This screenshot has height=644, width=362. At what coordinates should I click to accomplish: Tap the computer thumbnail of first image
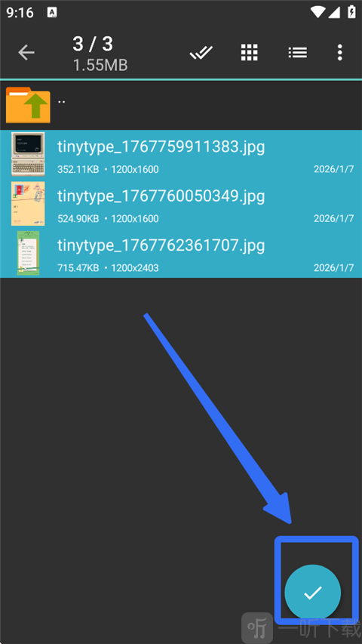click(28, 154)
